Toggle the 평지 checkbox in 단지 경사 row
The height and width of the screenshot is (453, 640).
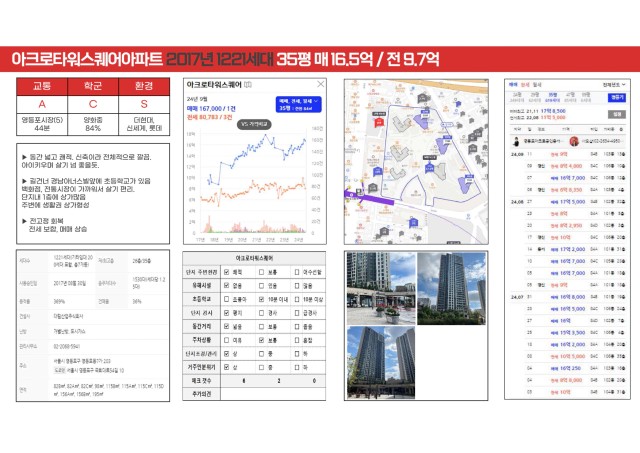click(x=226, y=313)
